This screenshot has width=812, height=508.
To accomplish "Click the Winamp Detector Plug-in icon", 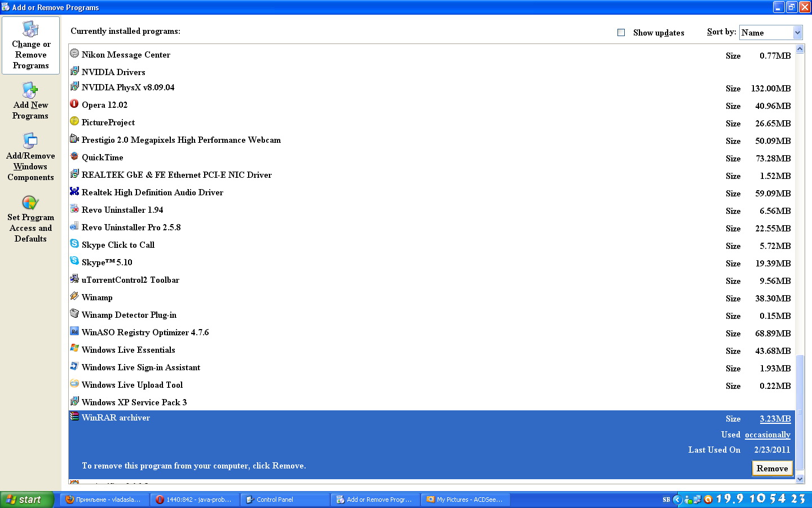I will point(74,314).
